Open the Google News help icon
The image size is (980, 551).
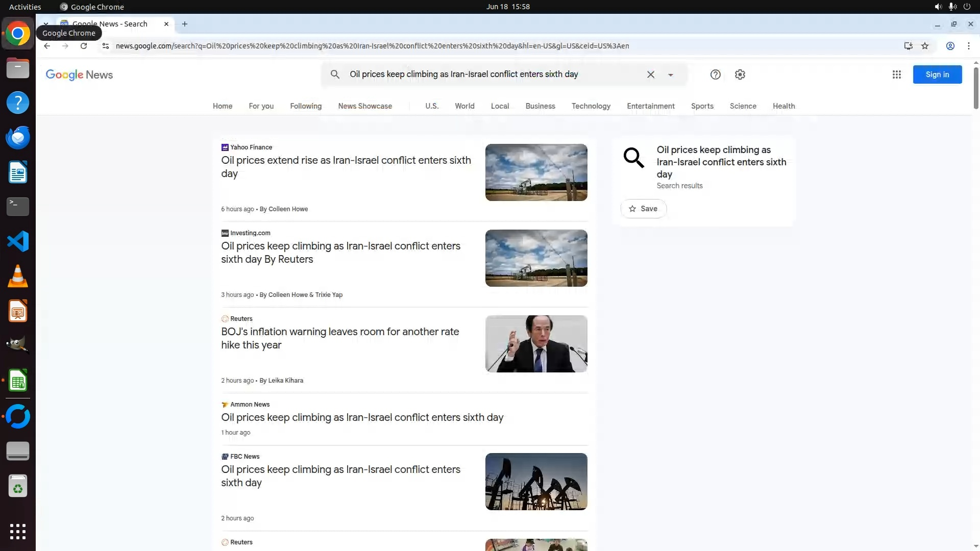pyautogui.click(x=715, y=74)
